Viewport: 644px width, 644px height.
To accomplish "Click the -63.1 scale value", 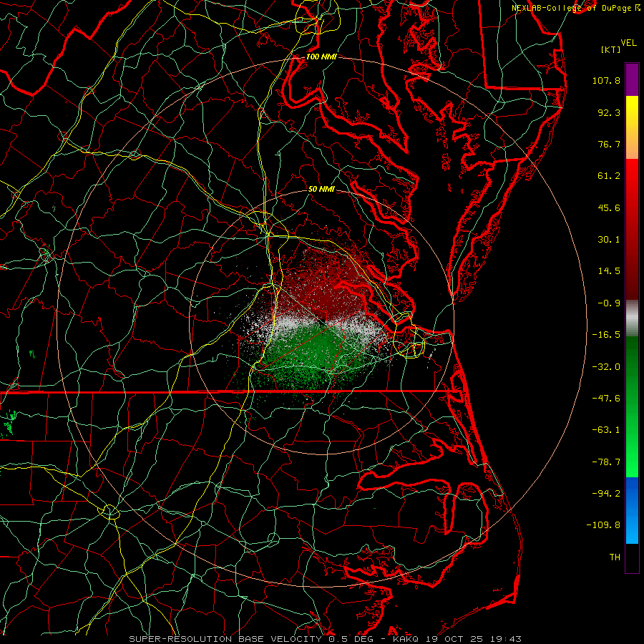I will (606, 430).
